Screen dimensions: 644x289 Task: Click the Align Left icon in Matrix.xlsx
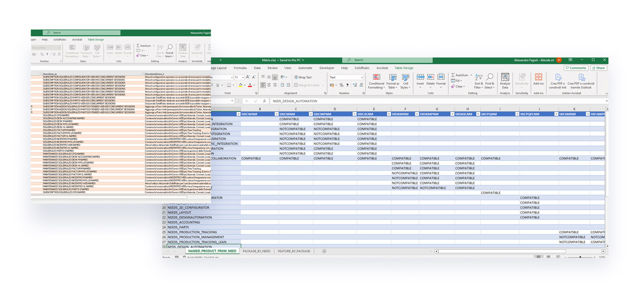click(263, 85)
